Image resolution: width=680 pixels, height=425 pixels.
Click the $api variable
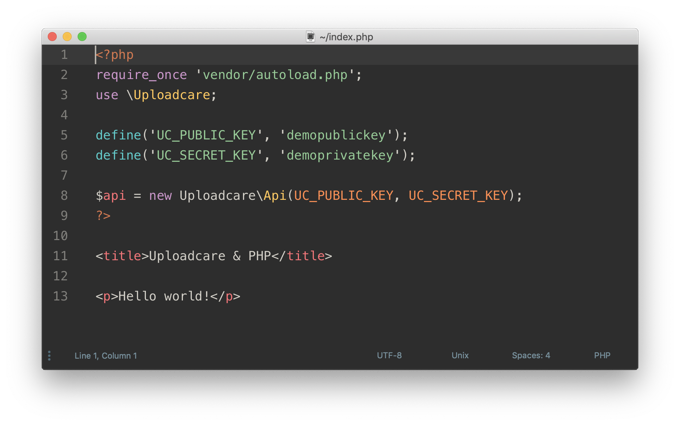111,196
